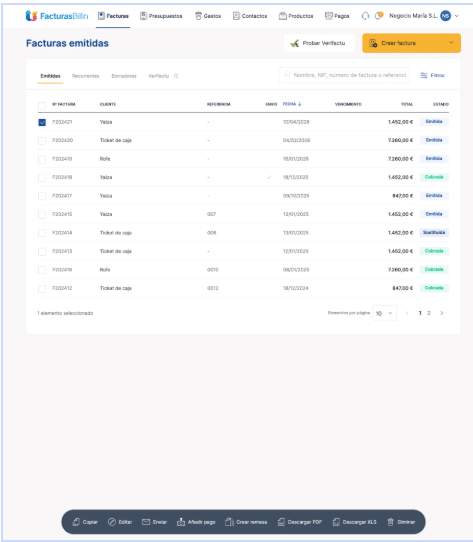
Task: Click the Estado column header
Action: coord(441,104)
